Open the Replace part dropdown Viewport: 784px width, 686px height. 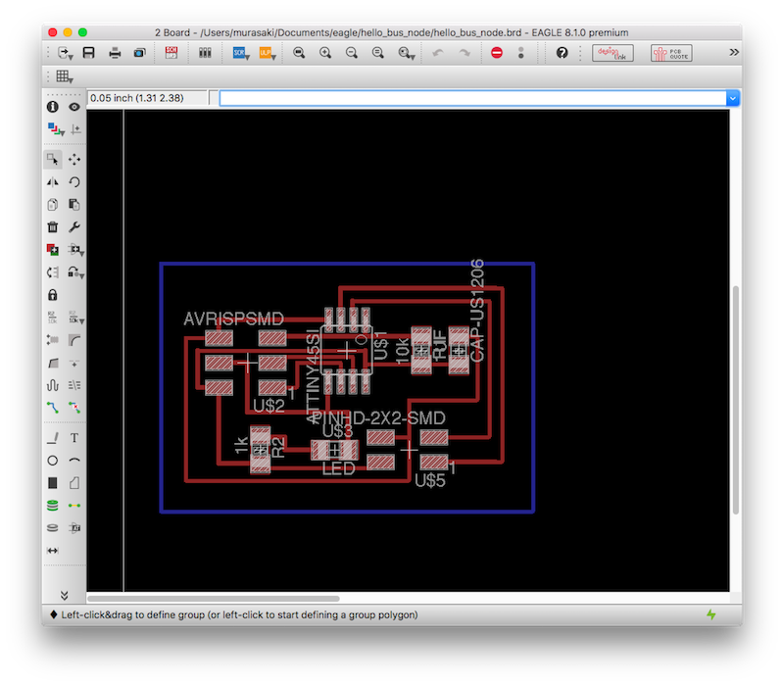click(76, 250)
